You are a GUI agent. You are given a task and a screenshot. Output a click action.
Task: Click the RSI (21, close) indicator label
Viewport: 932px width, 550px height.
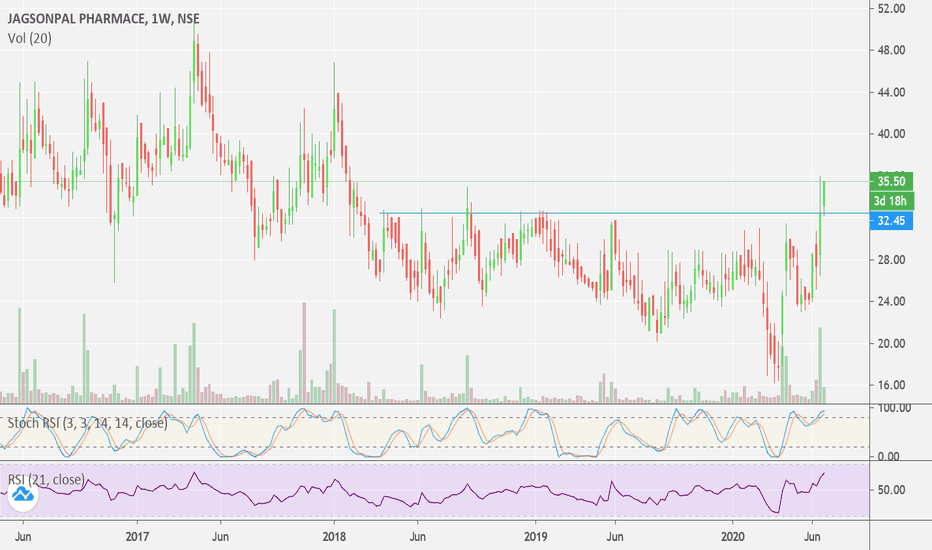[46, 479]
